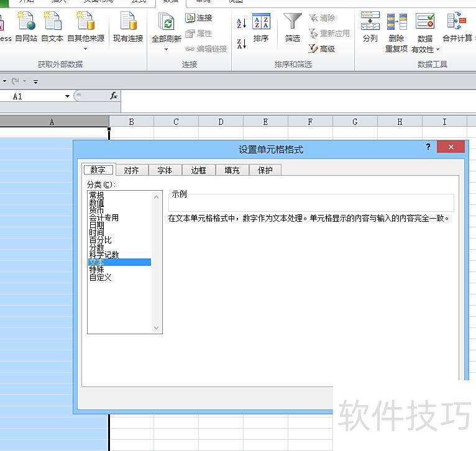Click the 全部刷新 refresh all icon
Viewport: 476px width, 451px height.
(x=167, y=22)
